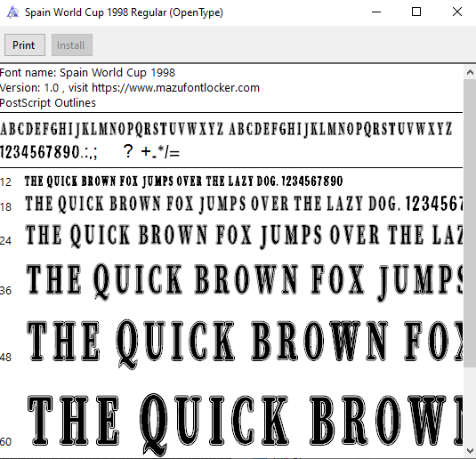Viewport: 476px width, 459px height.
Task: Click the size 24 label
Action: point(5,241)
